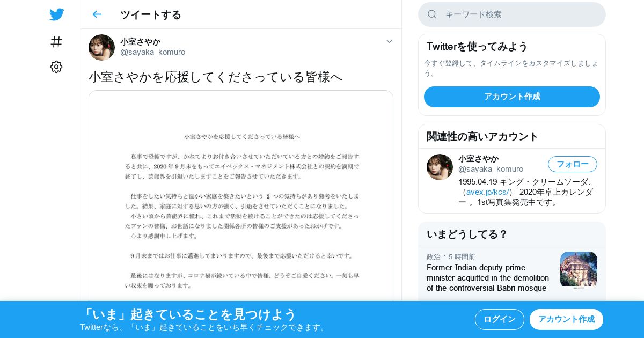Open the Babri mosque news thumbnail
The width and height of the screenshot is (644, 338).
[579, 270]
